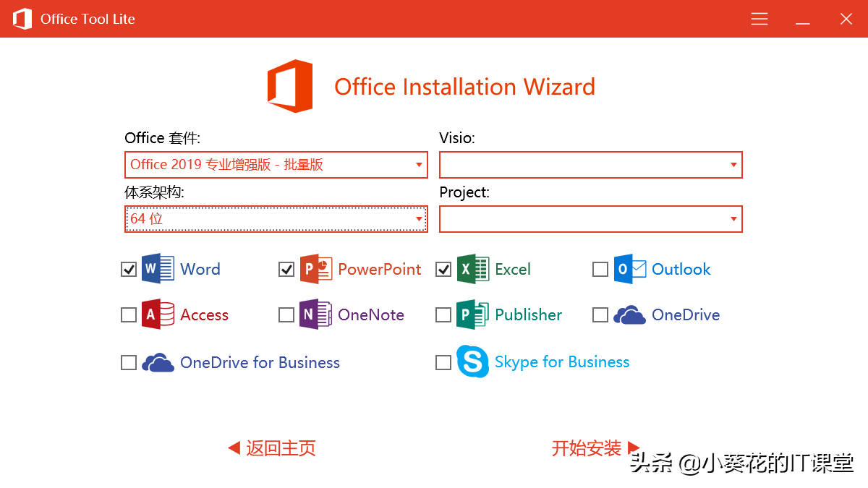
Task: Click the Excel application icon
Action: pyautogui.click(x=472, y=269)
